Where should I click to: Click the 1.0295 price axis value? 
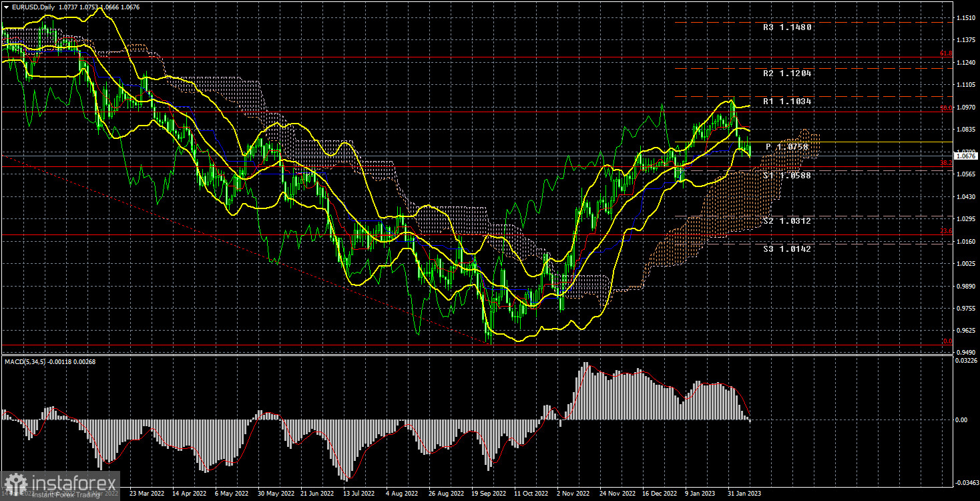pos(965,219)
